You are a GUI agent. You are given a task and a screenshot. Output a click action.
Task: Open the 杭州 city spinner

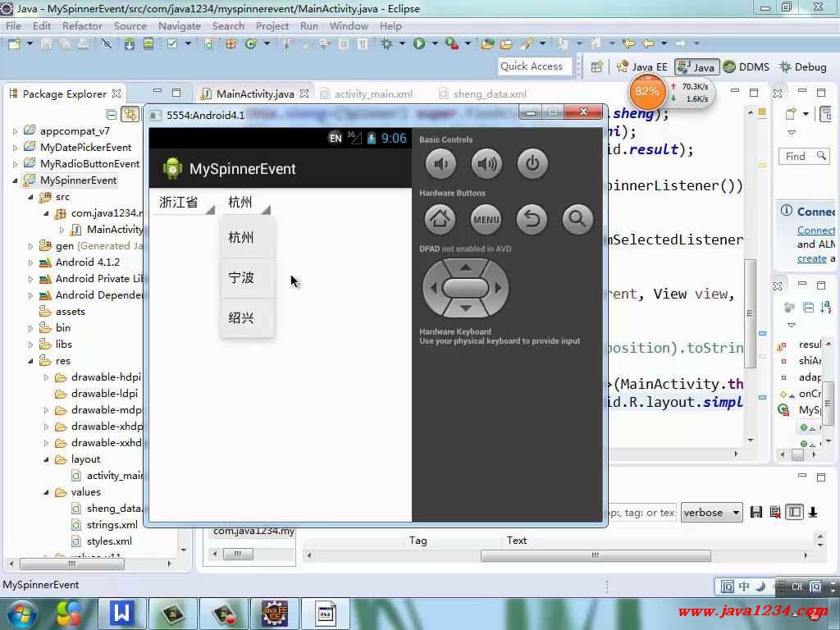[246, 203]
